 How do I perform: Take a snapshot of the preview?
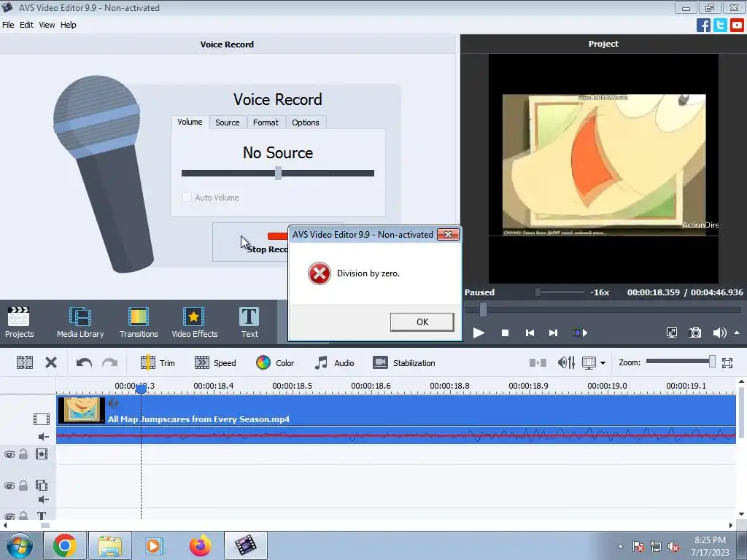[x=695, y=332]
